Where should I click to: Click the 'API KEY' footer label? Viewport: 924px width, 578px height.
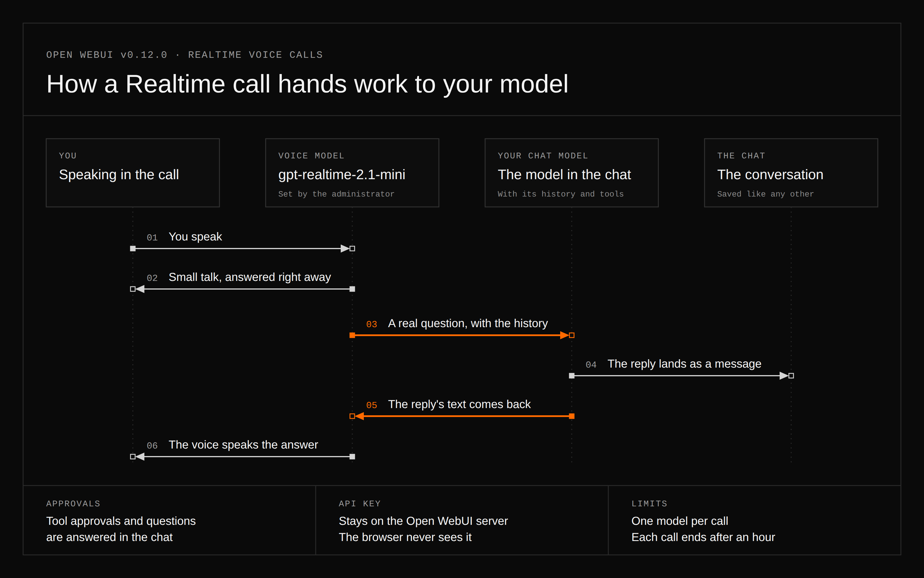(360, 503)
